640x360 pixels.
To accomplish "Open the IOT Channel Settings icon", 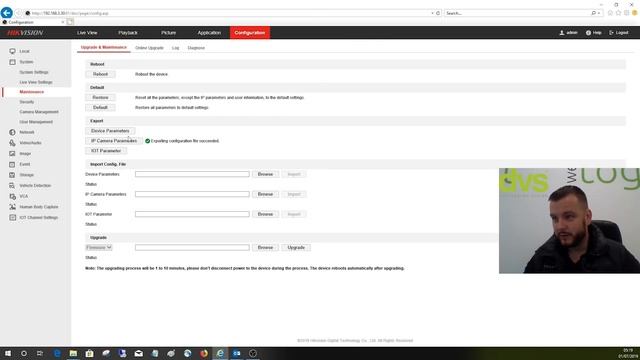I will (12, 218).
